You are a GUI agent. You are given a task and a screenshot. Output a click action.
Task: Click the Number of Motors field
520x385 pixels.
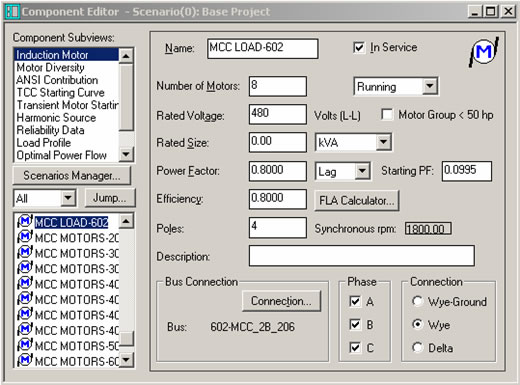coord(278,86)
